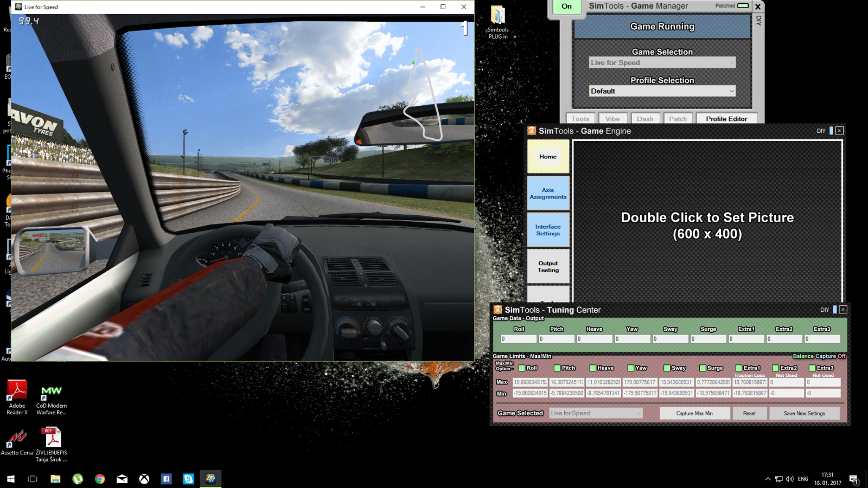Click ENG language indicator in tray

click(803, 479)
